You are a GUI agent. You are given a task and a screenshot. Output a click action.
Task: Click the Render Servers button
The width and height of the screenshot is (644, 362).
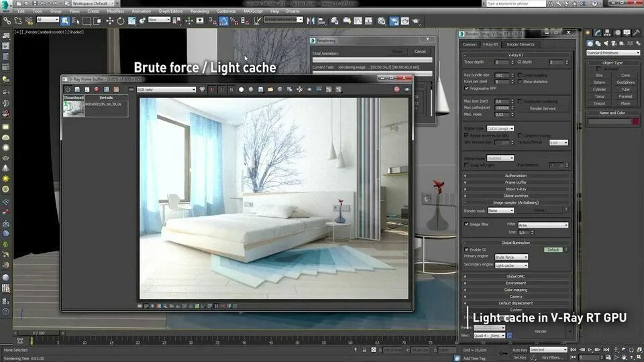click(543, 109)
